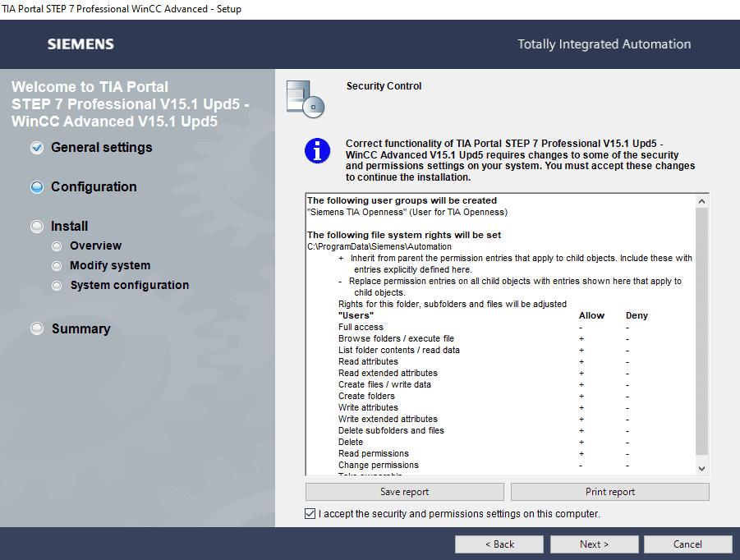The height and width of the screenshot is (560, 740).
Task: Click the checked General settings step icon
Action: (37, 148)
